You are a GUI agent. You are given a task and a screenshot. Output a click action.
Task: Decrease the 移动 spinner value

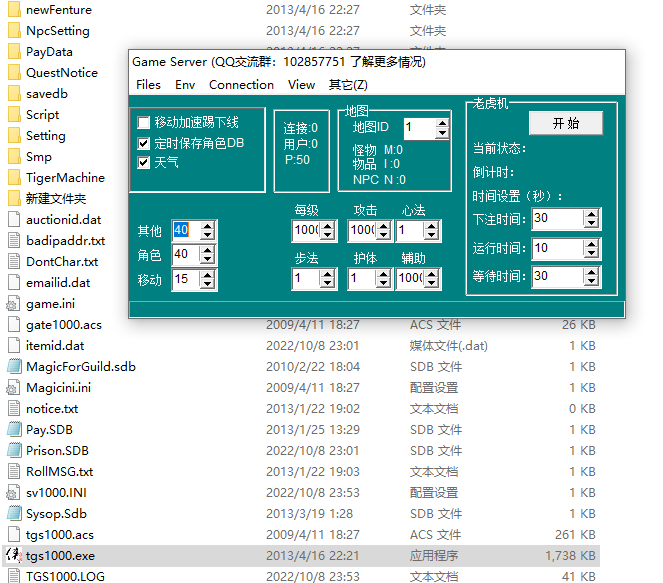(x=207, y=284)
